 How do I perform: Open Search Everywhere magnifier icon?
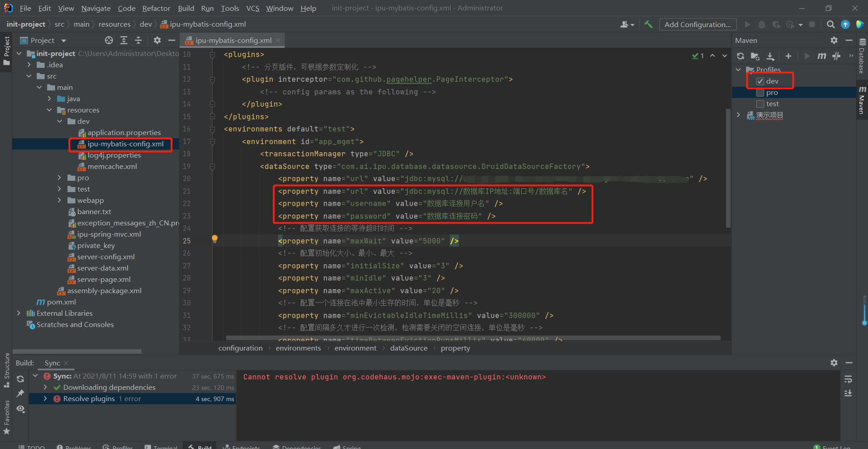coord(830,24)
